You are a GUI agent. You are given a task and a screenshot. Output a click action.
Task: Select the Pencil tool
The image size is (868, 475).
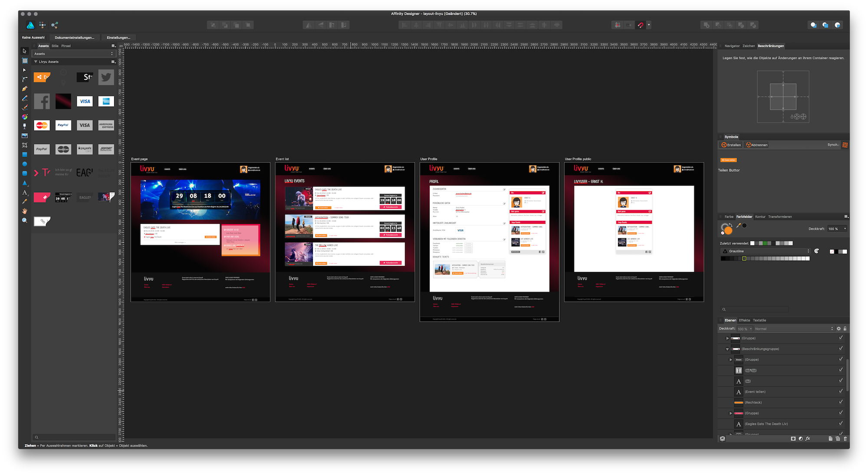click(x=25, y=98)
